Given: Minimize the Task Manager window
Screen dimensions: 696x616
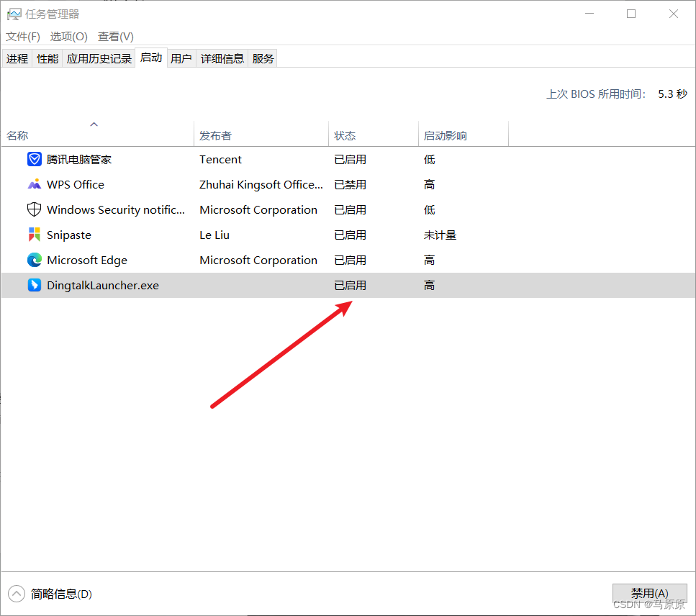Looking at the screenshot, I should coord(589,14).
